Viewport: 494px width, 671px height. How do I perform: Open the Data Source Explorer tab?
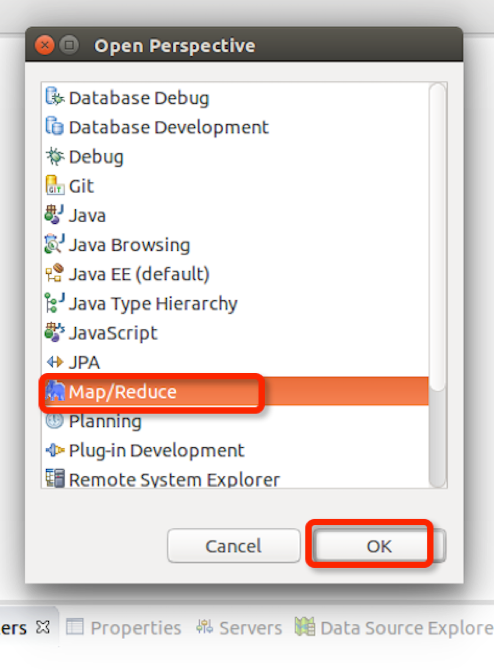tap(394, 628)
